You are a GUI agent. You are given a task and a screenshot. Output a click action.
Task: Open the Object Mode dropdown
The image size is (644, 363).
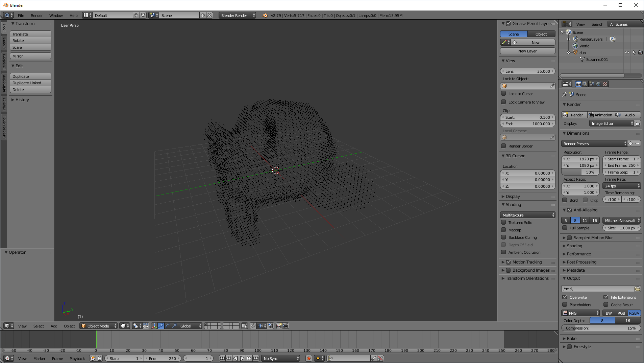coord(98,326)
